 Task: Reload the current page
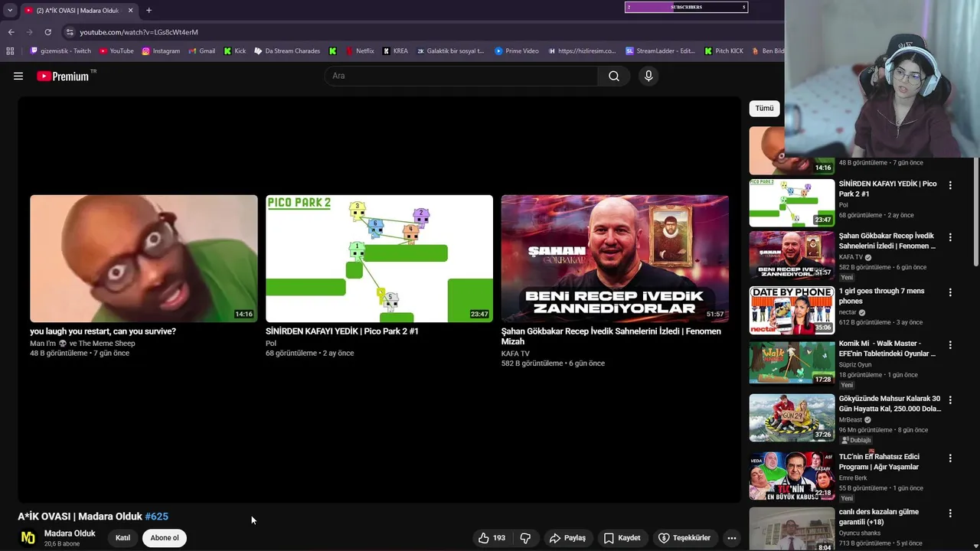47,32
